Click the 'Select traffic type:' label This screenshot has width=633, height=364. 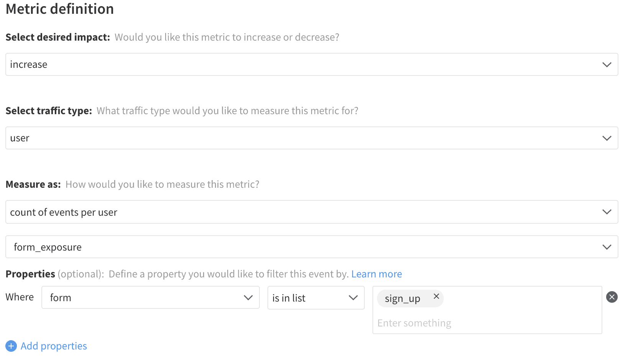point(49,111)
